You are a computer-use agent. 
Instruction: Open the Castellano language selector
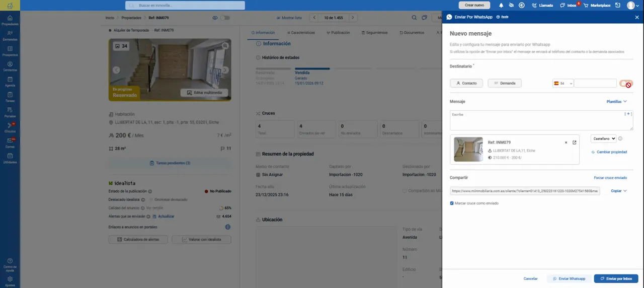click(x=603, y=138)
